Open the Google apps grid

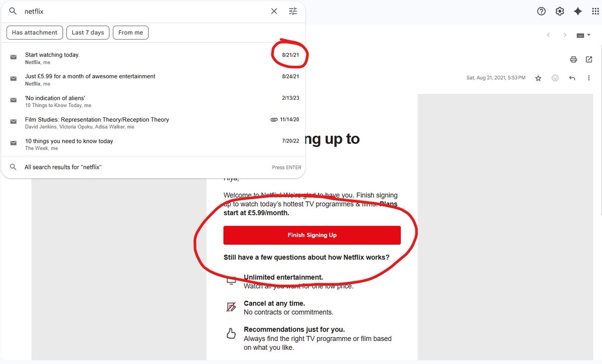[x=595, y=11]
